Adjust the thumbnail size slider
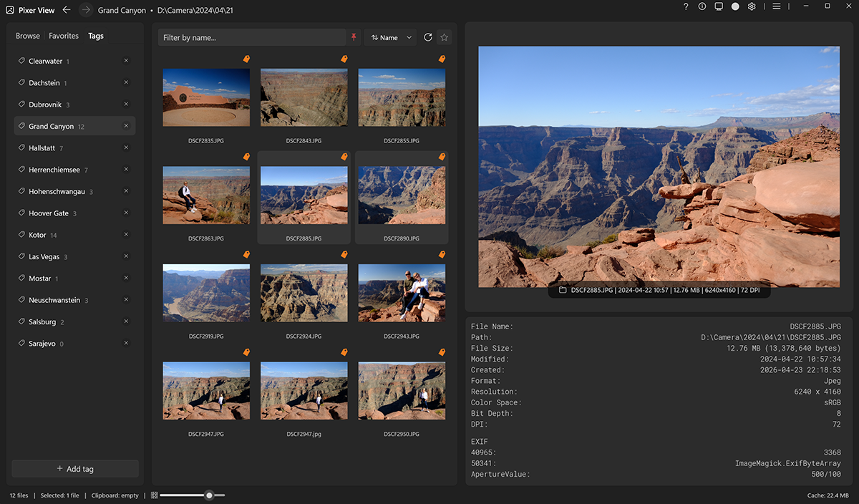This screenshot has width=859, height=504. [209, 495]
